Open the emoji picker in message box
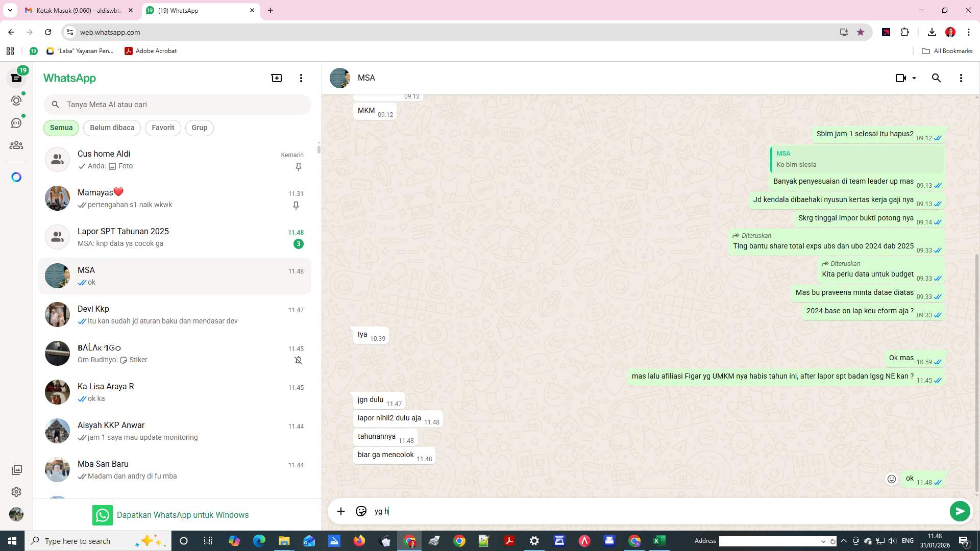980x551 pixels. click(361, 511)
